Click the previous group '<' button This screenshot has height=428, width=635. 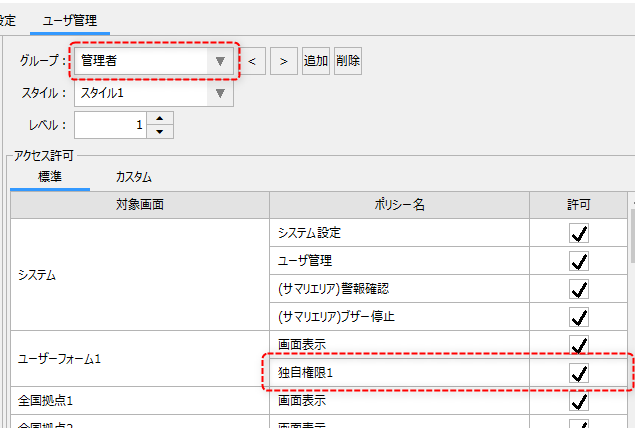[252, 61]
